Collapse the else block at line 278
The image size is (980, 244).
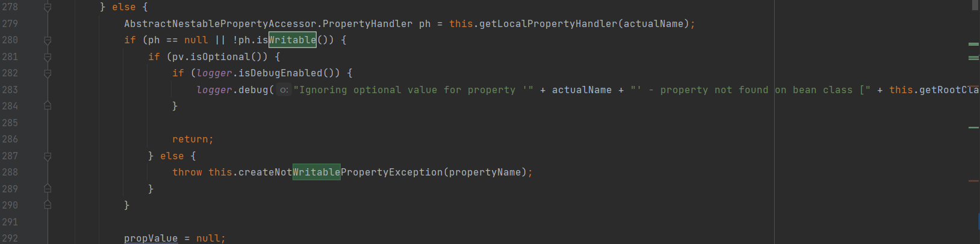pos(48,7)
